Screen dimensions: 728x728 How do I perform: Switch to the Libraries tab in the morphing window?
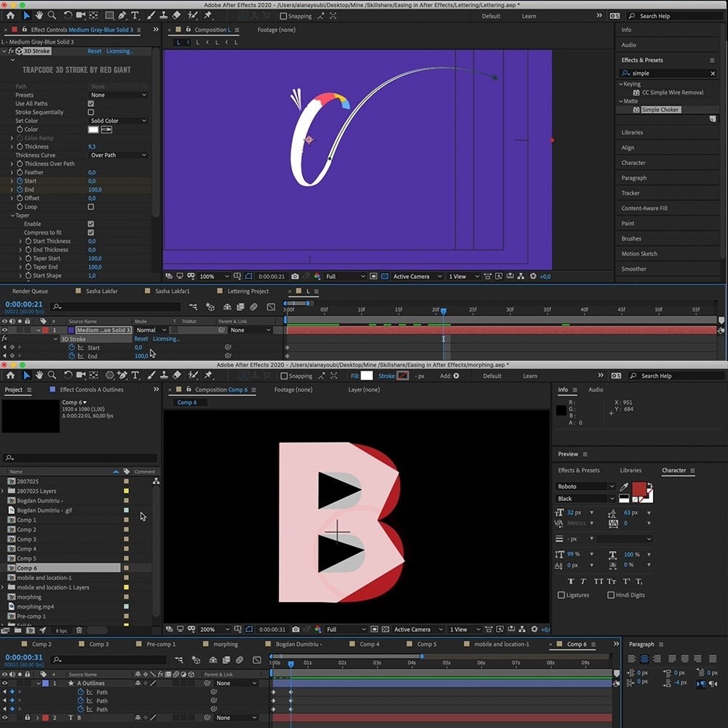[x=630, y=470]
